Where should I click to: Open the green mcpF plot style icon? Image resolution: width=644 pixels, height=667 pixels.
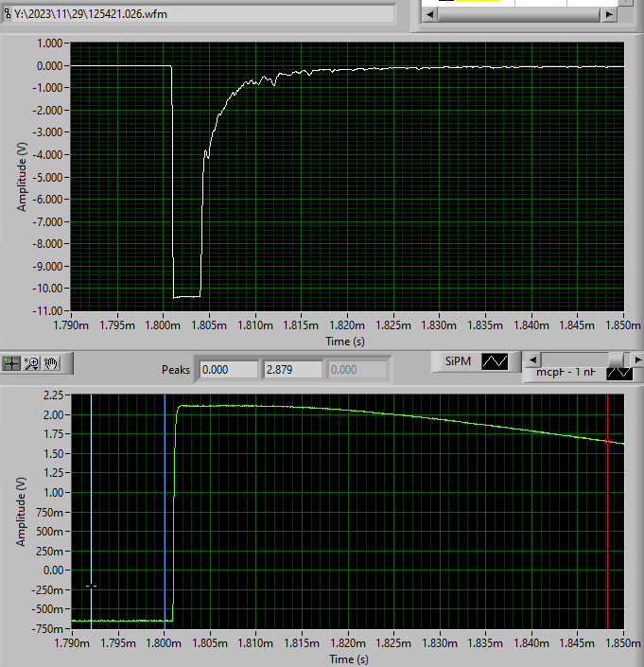click(619, 373)
